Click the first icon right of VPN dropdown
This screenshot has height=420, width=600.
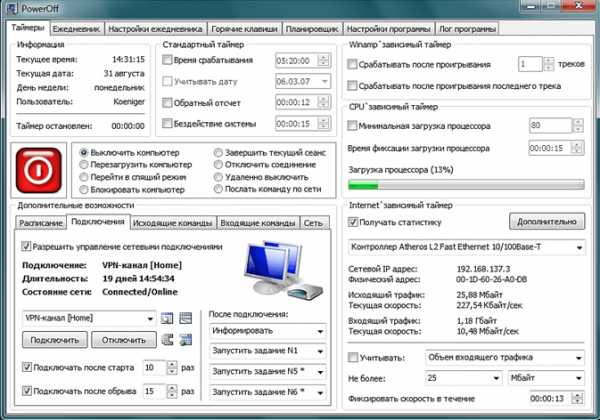(x=166, y=318)
